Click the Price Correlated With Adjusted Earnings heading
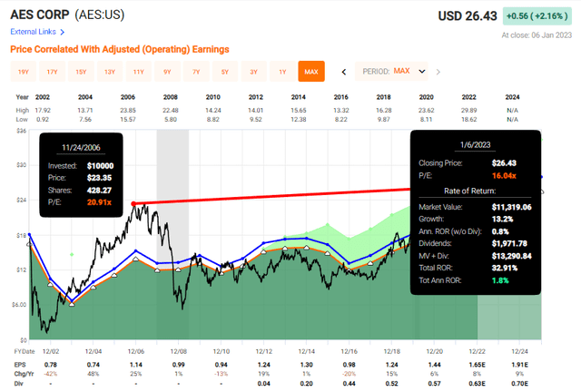The image size is (581, 392). (120, 49)
